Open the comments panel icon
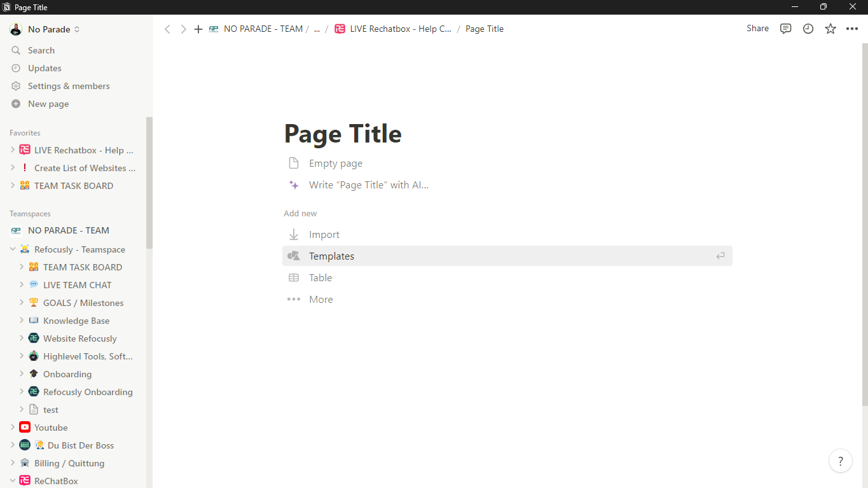Viewport: 868px width, 488px height. pos(786,29)
